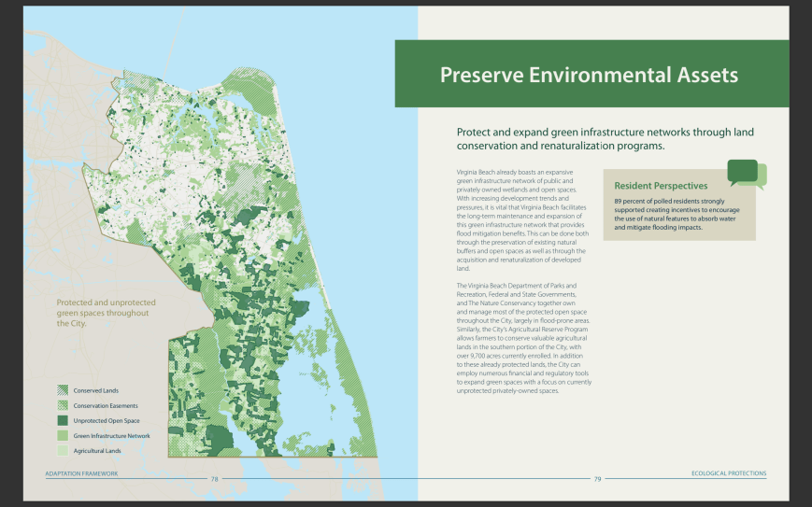Click the 'Green Infrastructure Network' legend text
This screenshot has width=812, height=507.
click(x=112, y=435)
